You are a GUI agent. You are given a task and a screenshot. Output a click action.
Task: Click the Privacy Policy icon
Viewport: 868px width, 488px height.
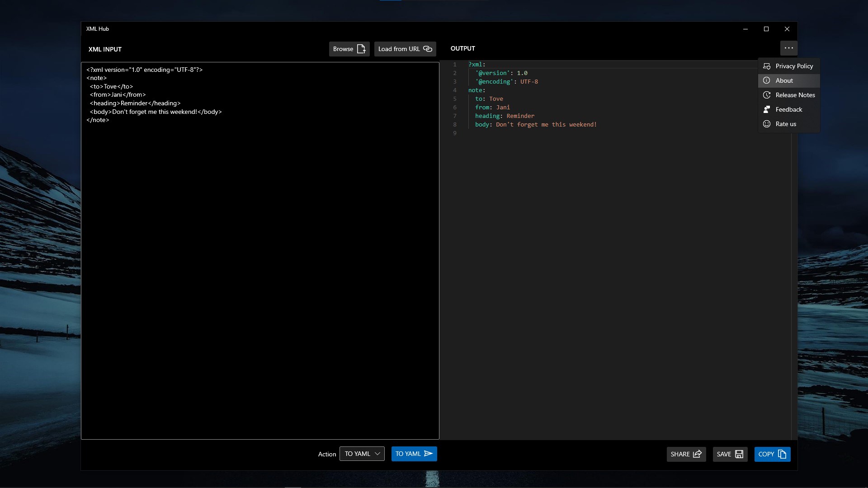pyautogui.click(x=767, y=66)
